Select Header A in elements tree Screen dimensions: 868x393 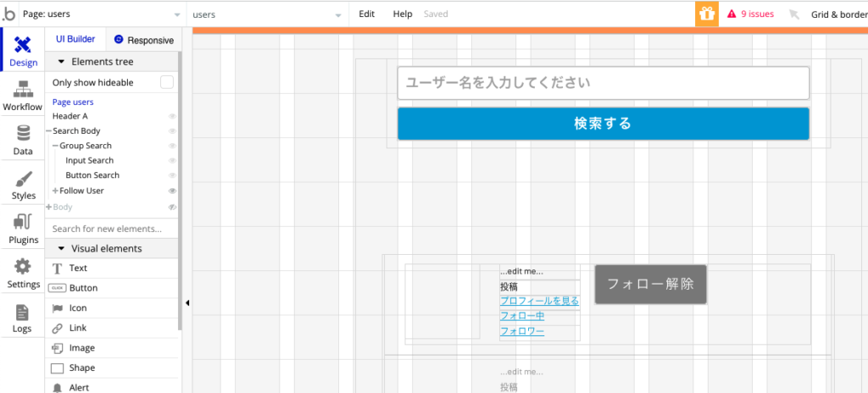coord(70,116)
